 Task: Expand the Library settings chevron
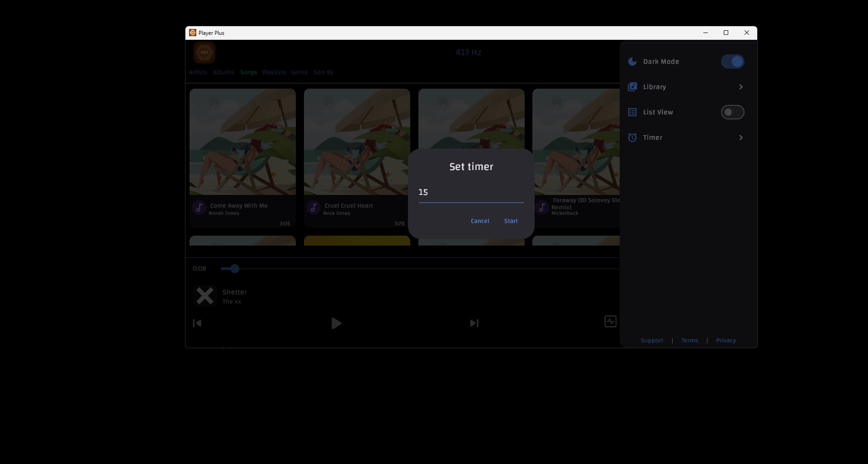tap(741, 87)
